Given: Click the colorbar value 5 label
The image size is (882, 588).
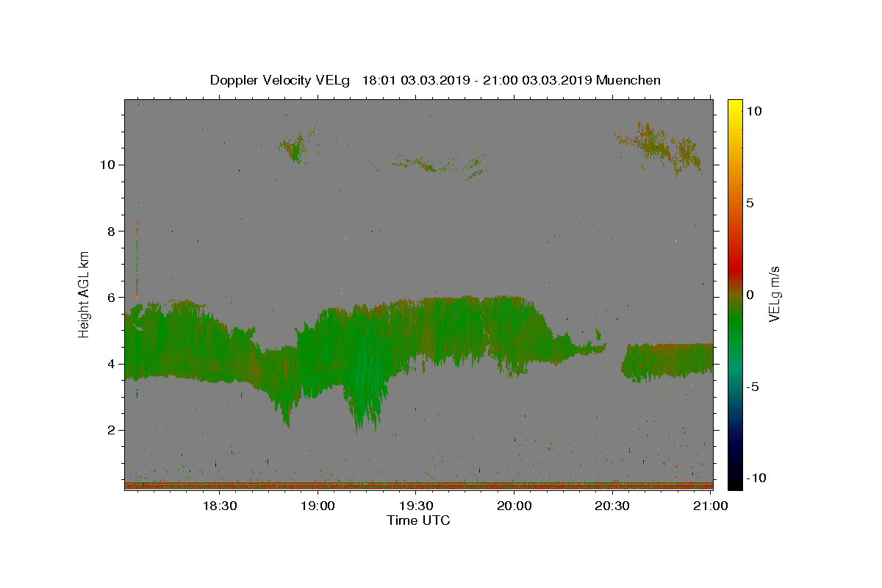Looking at the screenshot, I should 750,203.
